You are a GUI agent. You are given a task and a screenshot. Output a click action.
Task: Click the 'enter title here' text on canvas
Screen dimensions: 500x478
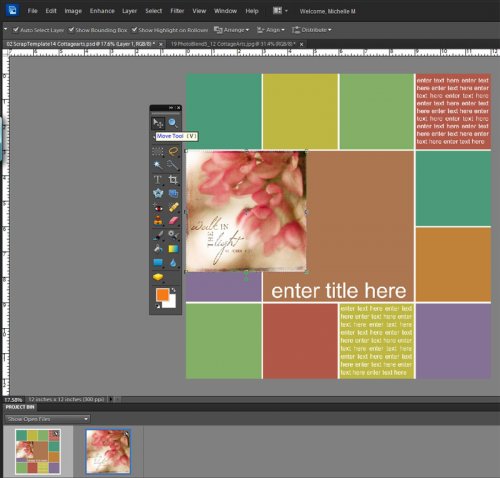point(339,291)
